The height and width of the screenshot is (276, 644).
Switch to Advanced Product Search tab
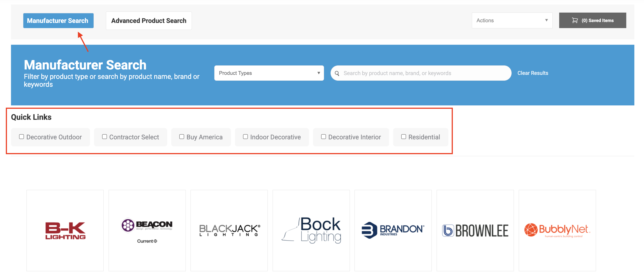pyautogui.click(x=149, y=21)
